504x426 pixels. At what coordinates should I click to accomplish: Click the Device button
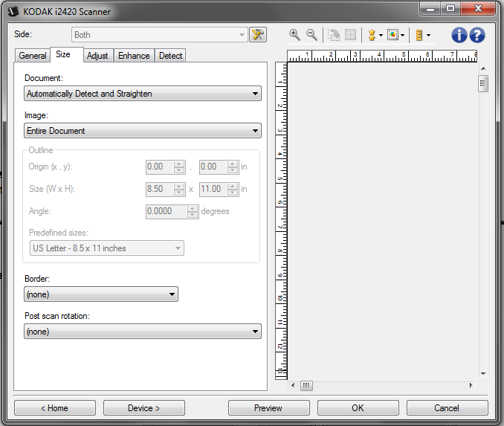click(144, 408)
